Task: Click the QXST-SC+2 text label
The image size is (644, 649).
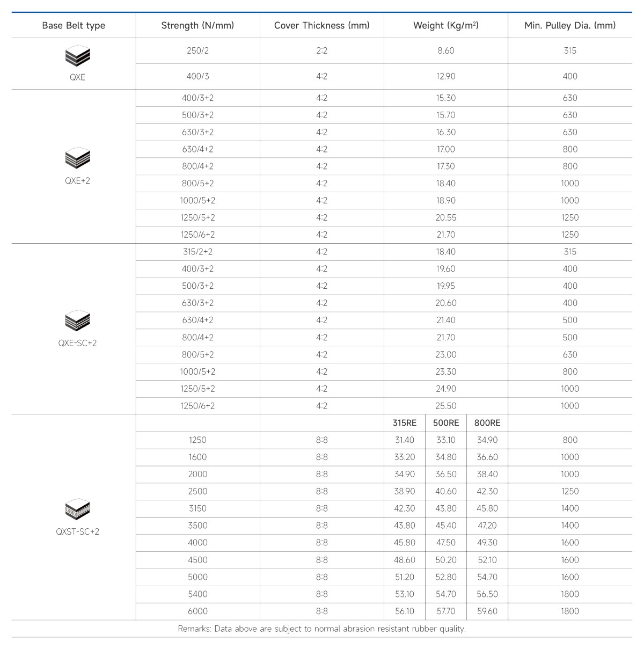Action: tap(77, 531)
